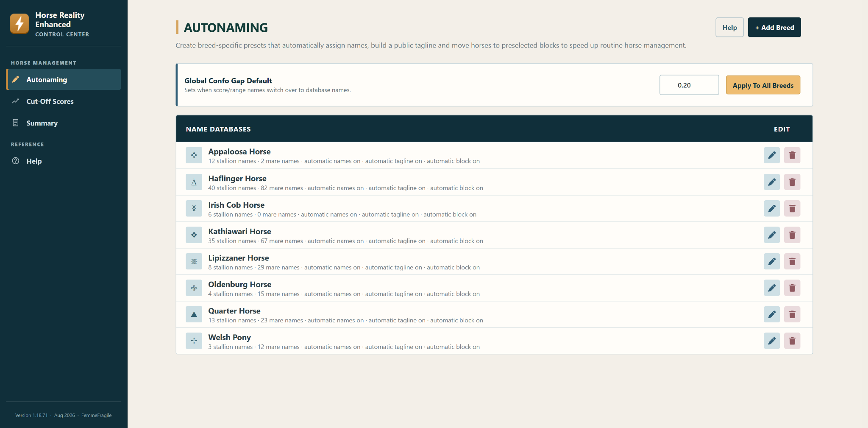Edit the Appaloosa Horse name database
868x428 pixels.
[x=772, y=155]
